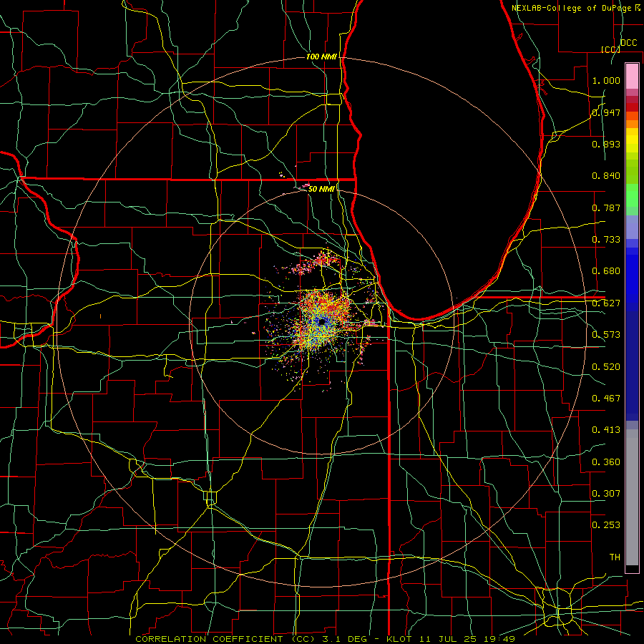The image size is (644, 644).
Task: Click the 100 NMI range ring label
Action: [321, 57]
